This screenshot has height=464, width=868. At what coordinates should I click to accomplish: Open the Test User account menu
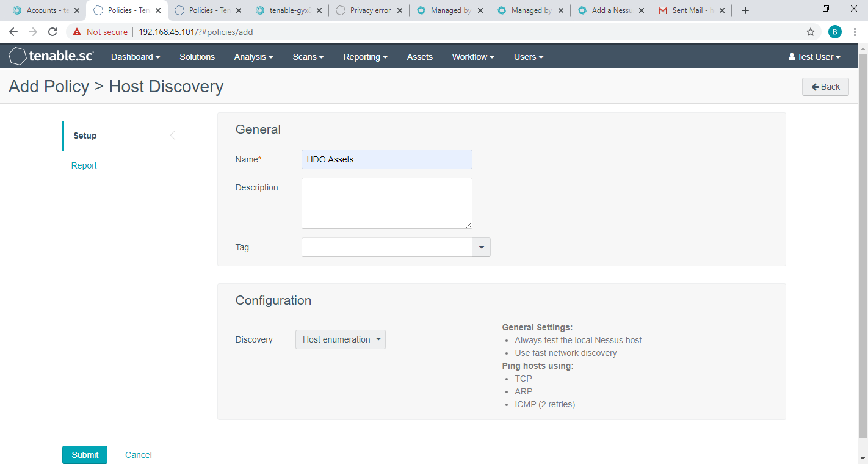815,57
